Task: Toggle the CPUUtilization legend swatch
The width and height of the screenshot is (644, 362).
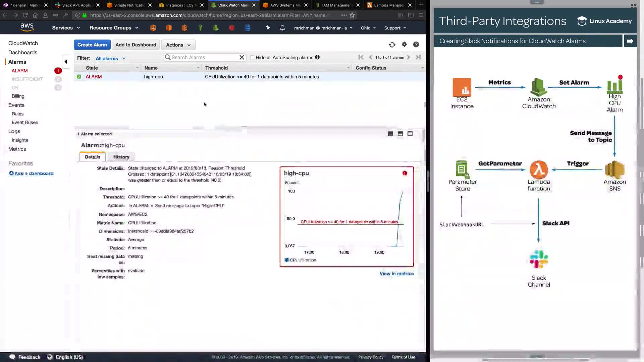Action: pos(287,260)
